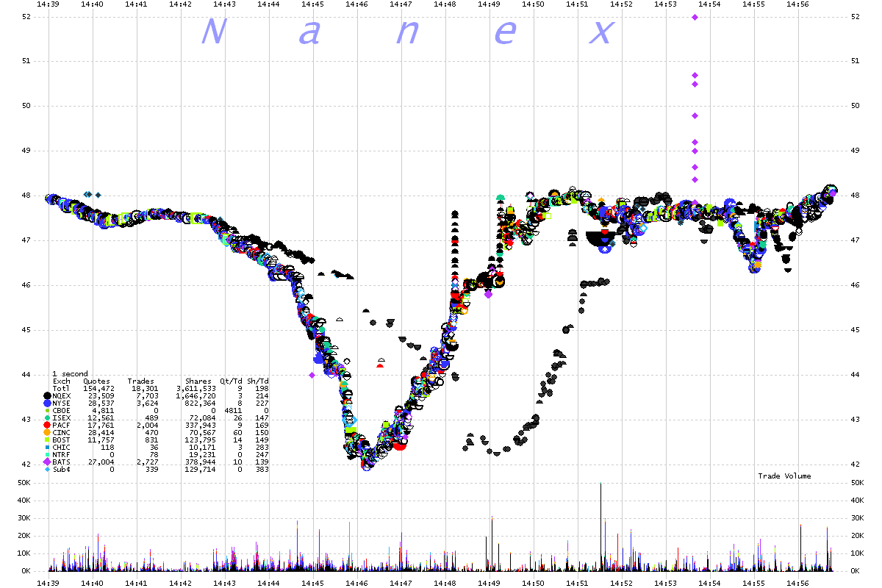Select the lime BOST legend square

[47, 440]
